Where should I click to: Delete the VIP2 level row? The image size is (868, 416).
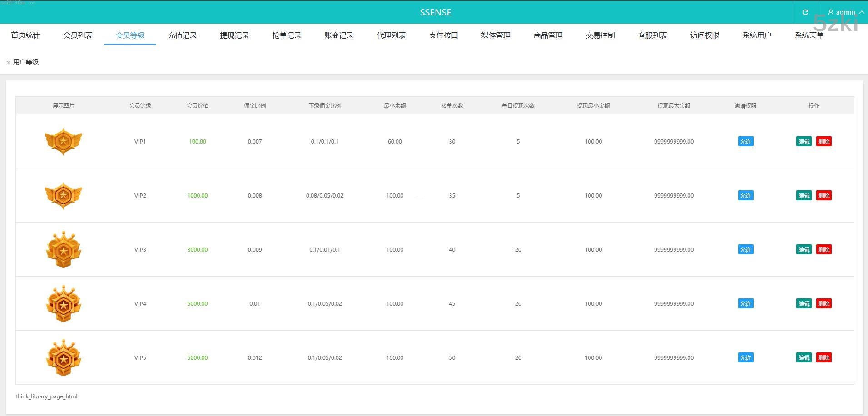point(823,195)
